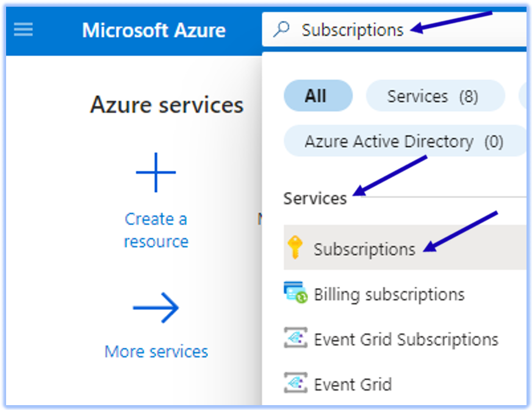Open the Event Grid result
532x410 pixels.
coord(353,384)
